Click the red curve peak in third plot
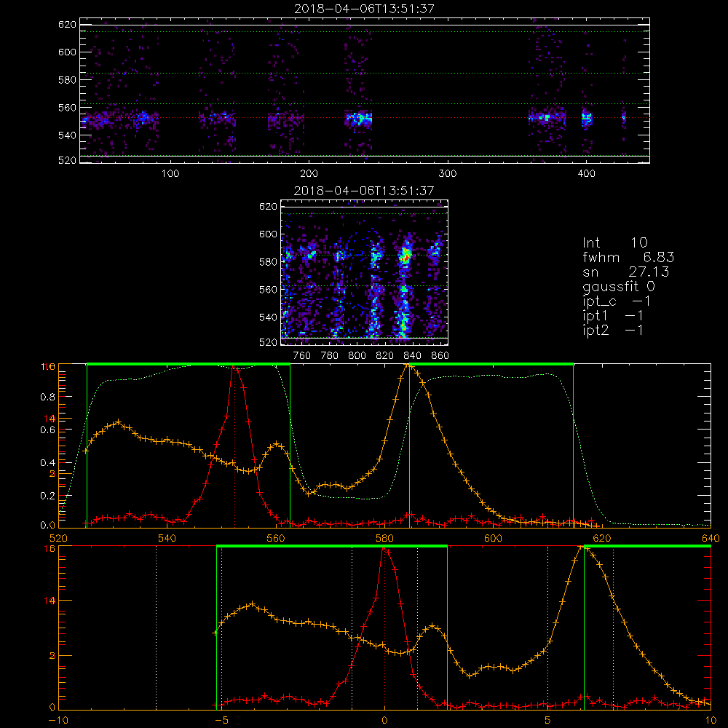Screen dimensions: 728x728 tap(235, 368)
